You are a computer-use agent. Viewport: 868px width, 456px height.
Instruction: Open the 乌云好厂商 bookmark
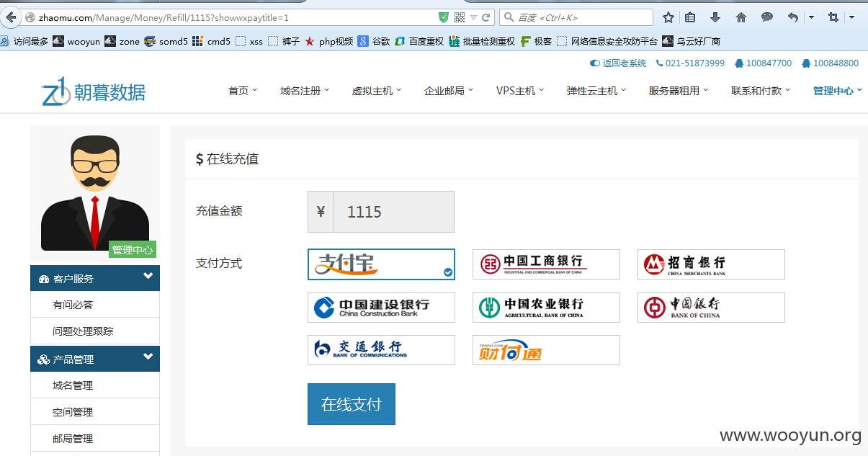[692, 41]
